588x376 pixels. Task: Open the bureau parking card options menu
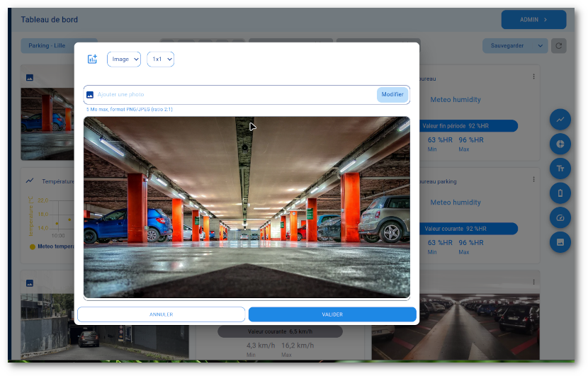533,180
